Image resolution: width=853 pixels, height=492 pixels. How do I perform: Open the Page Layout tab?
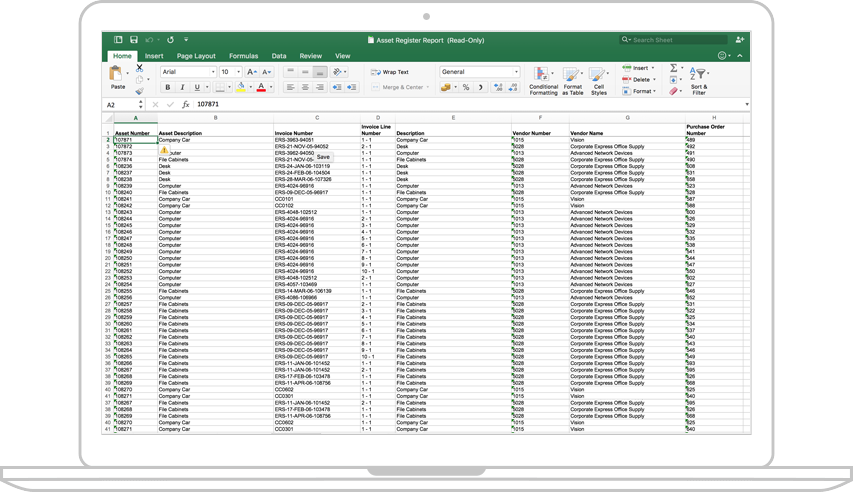[196, 56]
